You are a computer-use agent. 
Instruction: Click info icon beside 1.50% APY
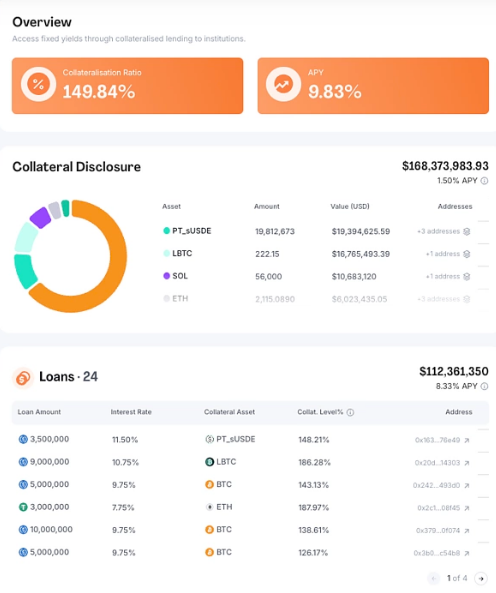[484, 181]
